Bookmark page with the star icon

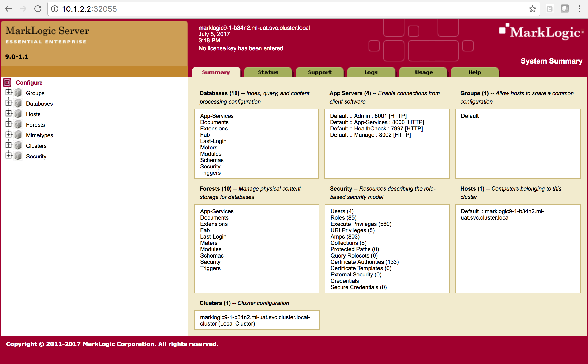[532, 9]
